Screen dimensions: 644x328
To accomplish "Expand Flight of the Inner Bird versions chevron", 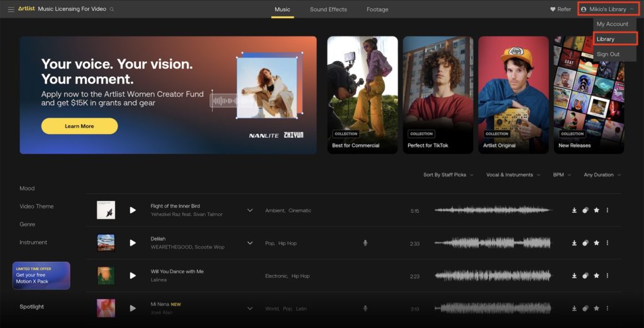I will click(x=250, y=210).
